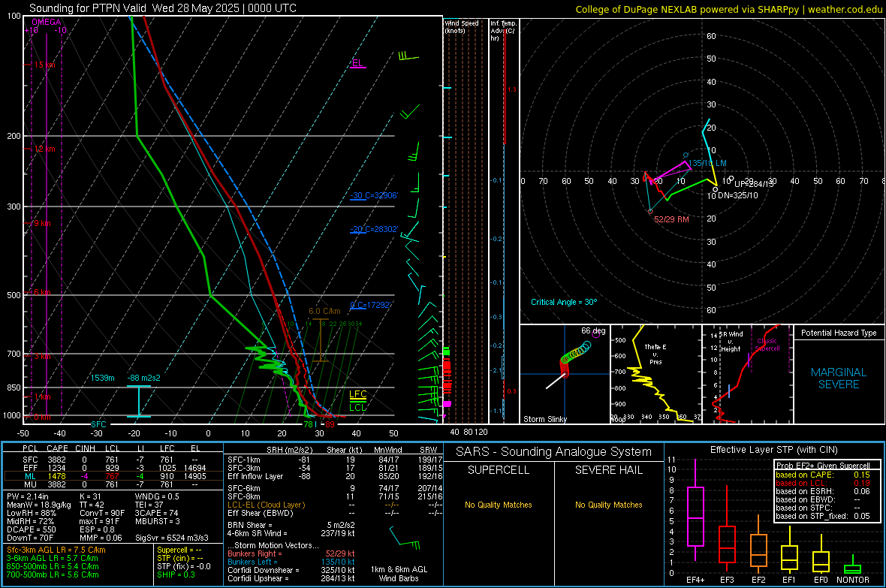Click the '1539m' effective inflow height label
This screenshot has height=588, width=886.
click(x=103, y=378)
